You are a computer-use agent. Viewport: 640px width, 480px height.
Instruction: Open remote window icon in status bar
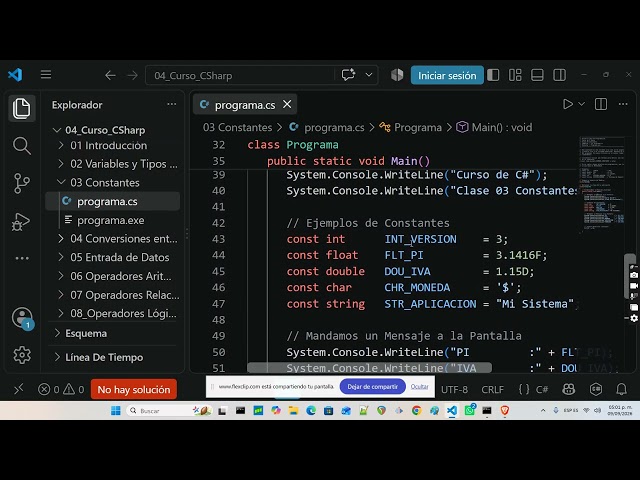(x=19, y=389)
